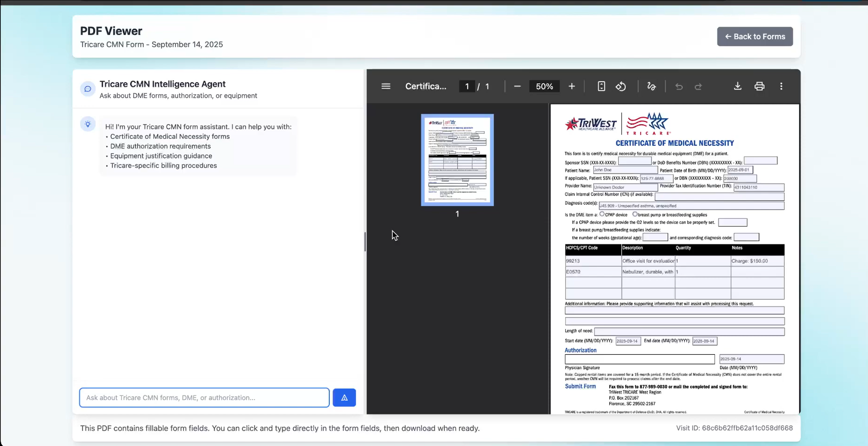Toggle the PDF sidebar hamburger menu
The image size is (868, 446).
(x=386, y=86)
